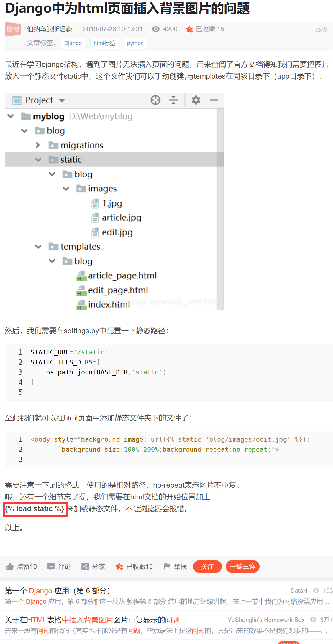
Task: Click the migrations folder icon
Action: point(53,145)
